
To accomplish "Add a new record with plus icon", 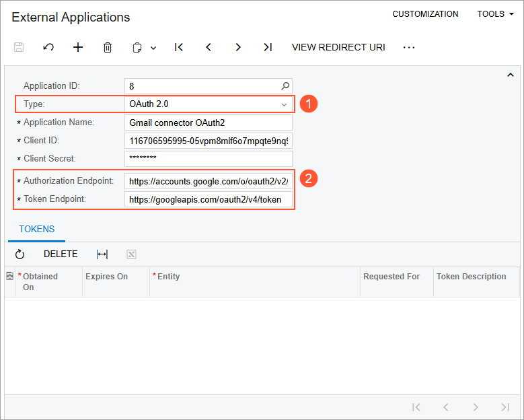I will click(x=78, y=47).
